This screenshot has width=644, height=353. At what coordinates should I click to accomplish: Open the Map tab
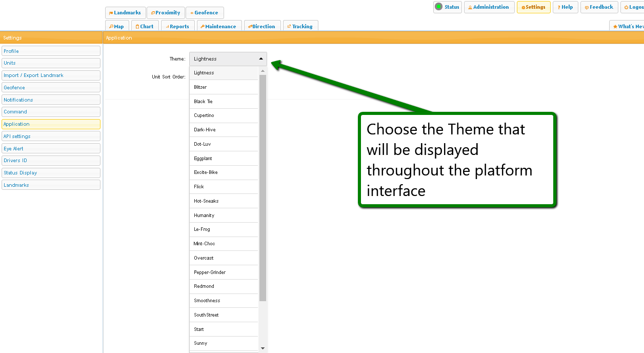coord(116,27)
